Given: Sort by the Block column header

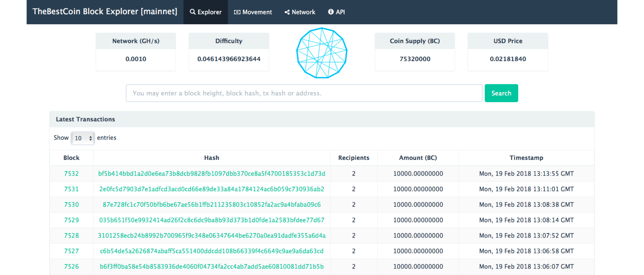Looking at the screenshot, I should pos(71,158).
